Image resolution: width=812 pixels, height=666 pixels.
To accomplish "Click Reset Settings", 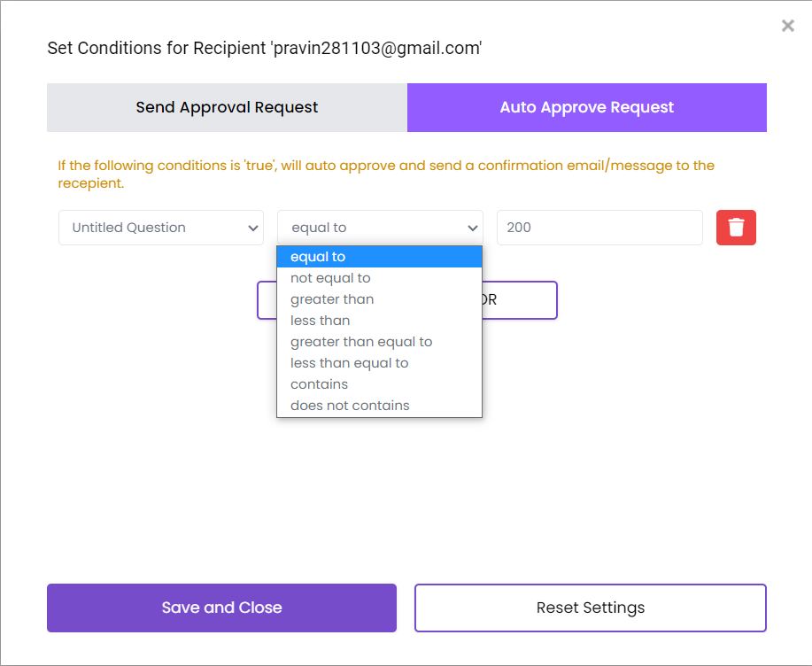I will 590,608.
